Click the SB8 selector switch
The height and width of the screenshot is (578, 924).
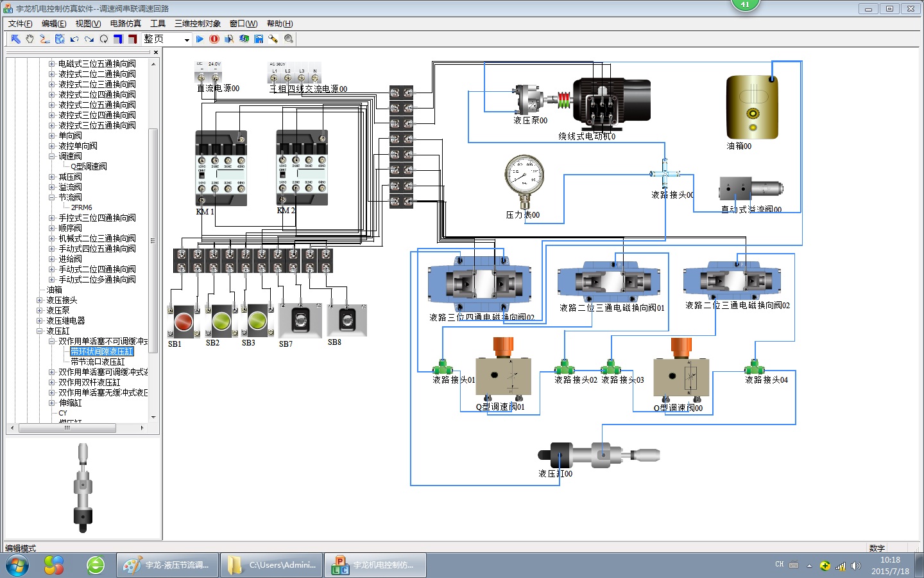coord(347,319)
